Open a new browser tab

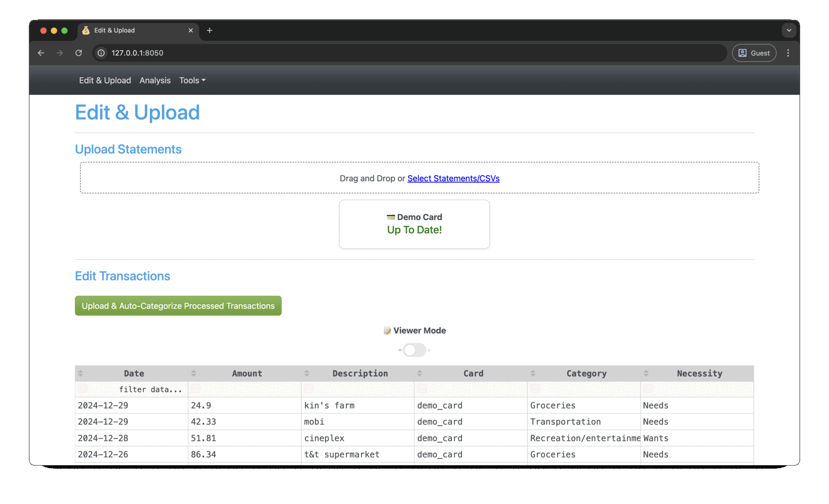(209, 30)
